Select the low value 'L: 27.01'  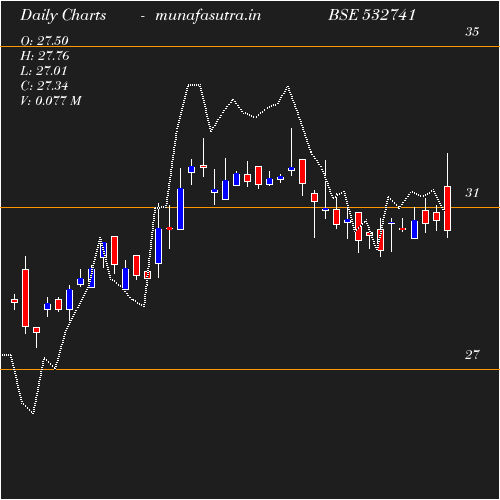point(44,71)
